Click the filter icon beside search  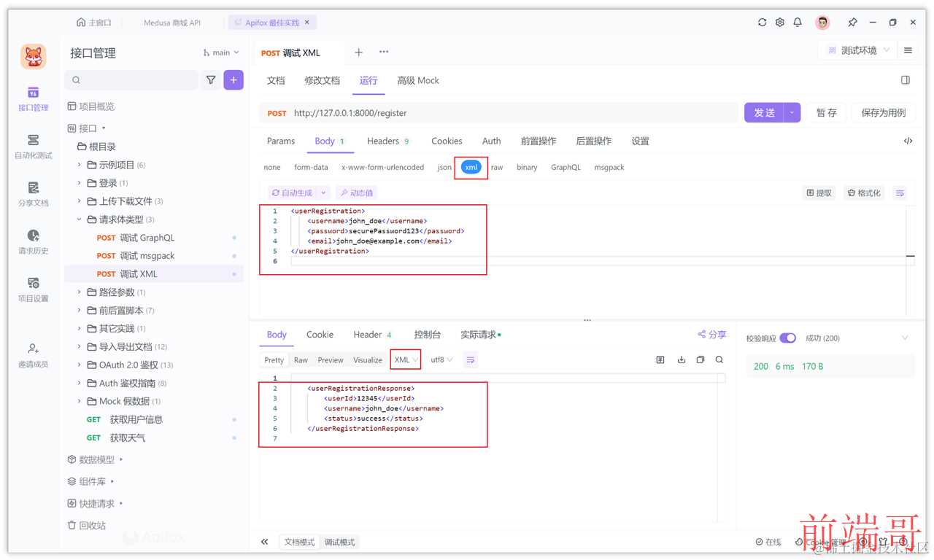211,80
